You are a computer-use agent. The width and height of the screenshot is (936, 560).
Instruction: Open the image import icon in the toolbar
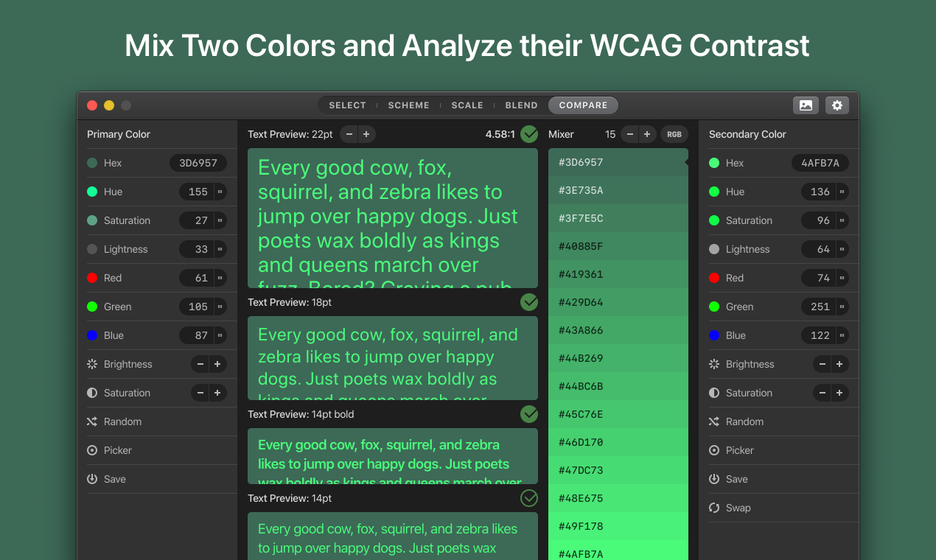coord(806,105)
